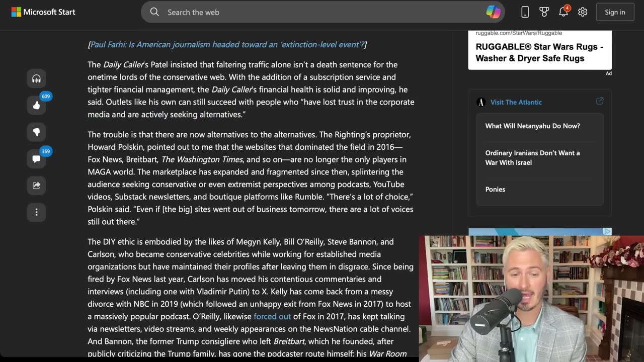Image resolution: width=644 pixels, height=362 pixels.
Task: Open the rewards trophy icon
Action: [x=544, y=12]
